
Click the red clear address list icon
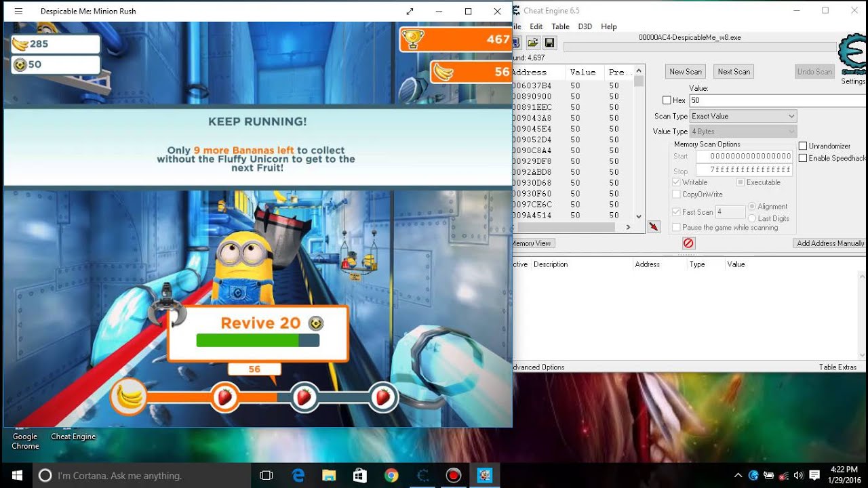point(688,243)
